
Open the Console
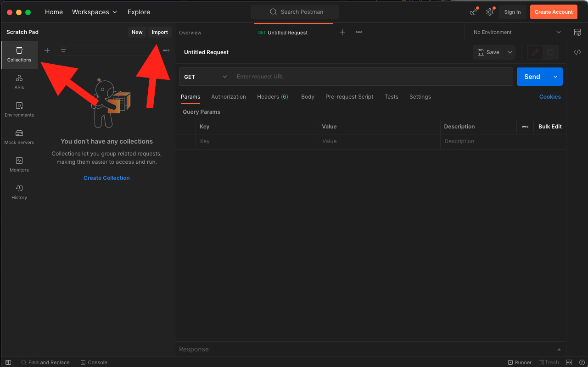click(94, 362)
